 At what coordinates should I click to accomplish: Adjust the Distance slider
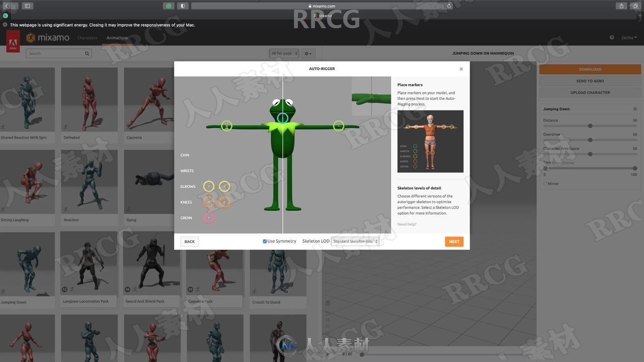click(x=590, y=126)
